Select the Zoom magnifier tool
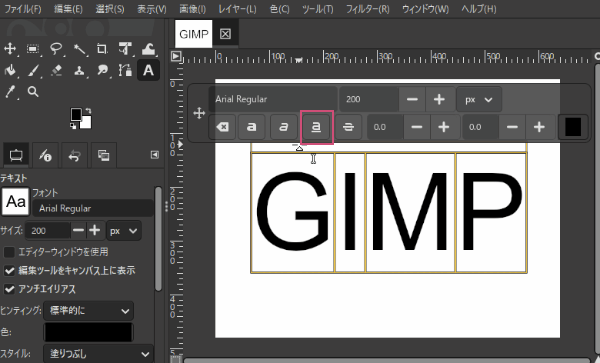 (33, 92)
